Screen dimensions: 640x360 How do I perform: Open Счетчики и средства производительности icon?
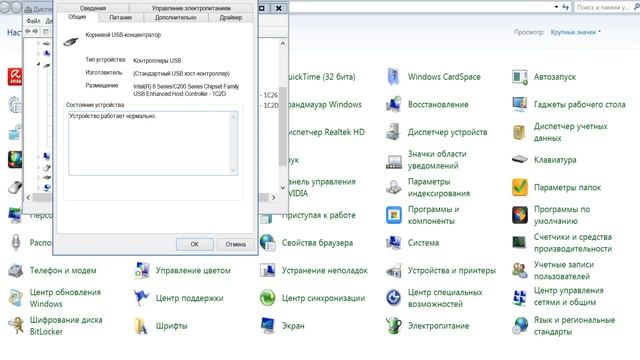pos(520,243)
